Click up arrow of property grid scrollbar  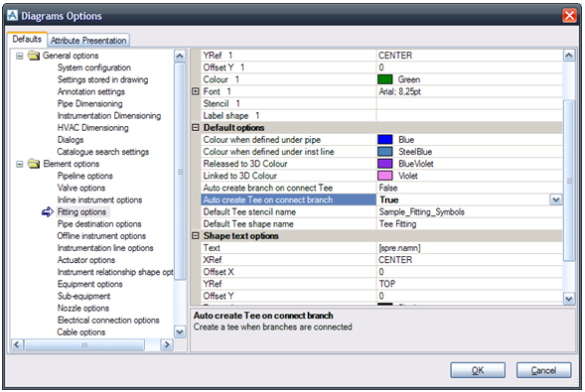pos(568,56)
